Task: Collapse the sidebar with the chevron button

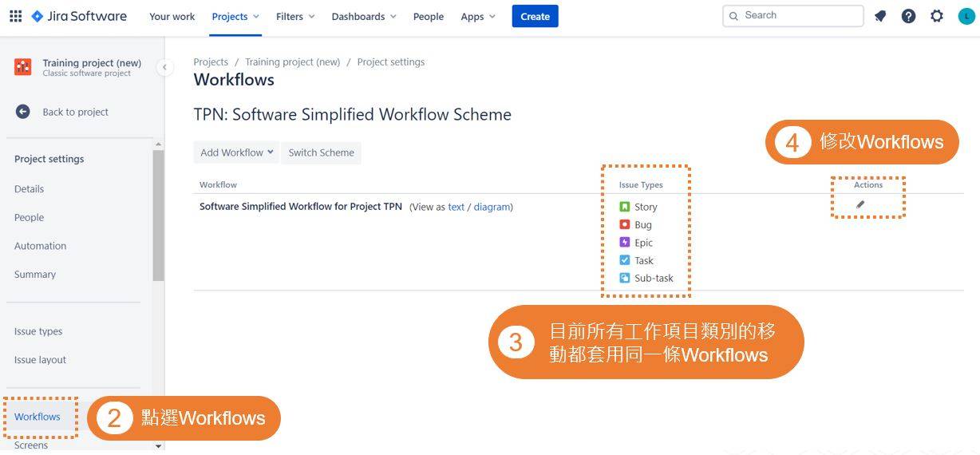Action: (x=164, y=67)
